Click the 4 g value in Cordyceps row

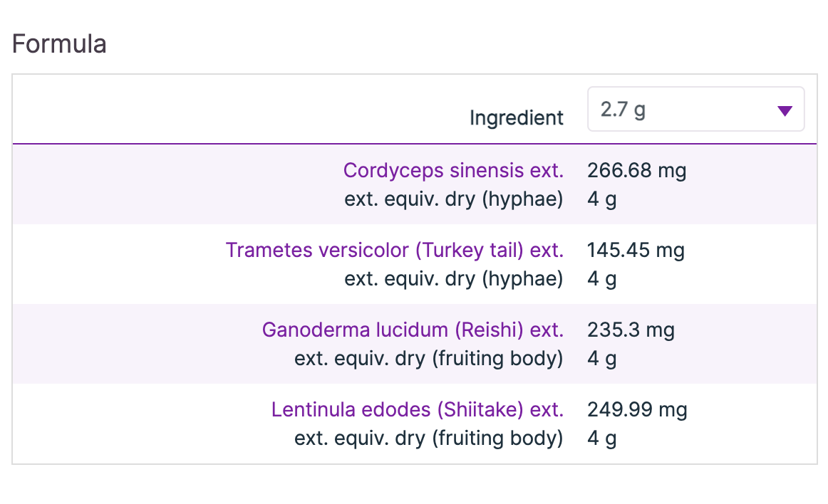pyautogui.click(x=601, y=199)
